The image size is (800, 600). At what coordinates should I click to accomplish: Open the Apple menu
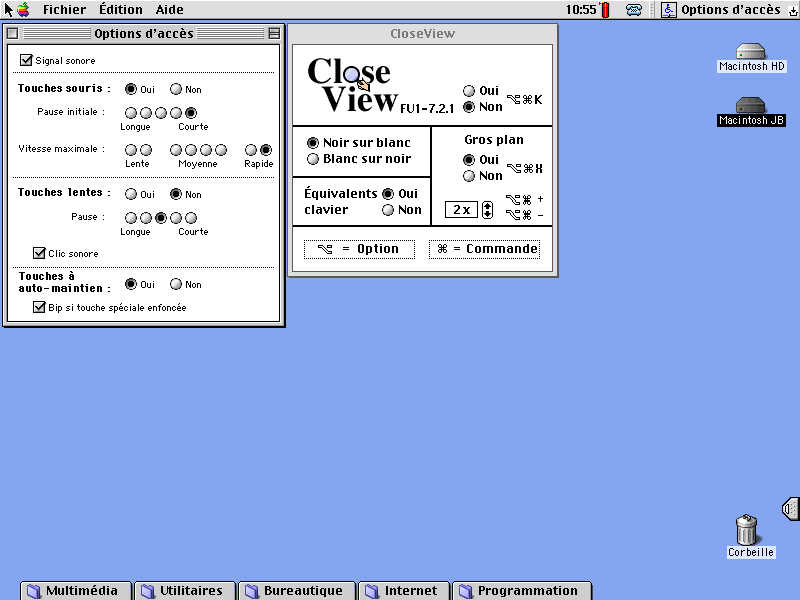pos(23,9)
